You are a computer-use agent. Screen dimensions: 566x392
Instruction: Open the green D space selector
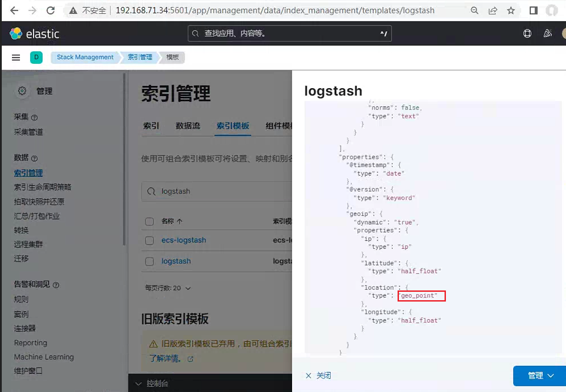(x=36, y=57)
